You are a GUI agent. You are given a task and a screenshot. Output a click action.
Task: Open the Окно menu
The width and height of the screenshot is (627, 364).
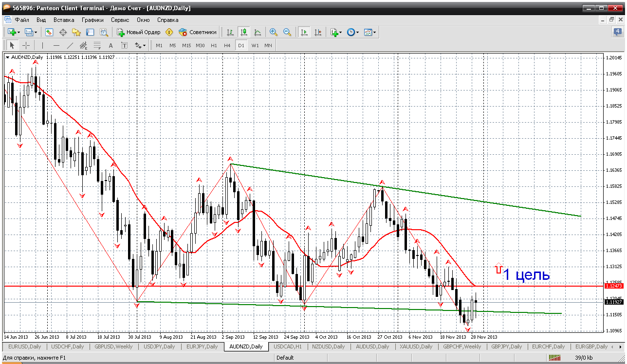tap(143, 20)
